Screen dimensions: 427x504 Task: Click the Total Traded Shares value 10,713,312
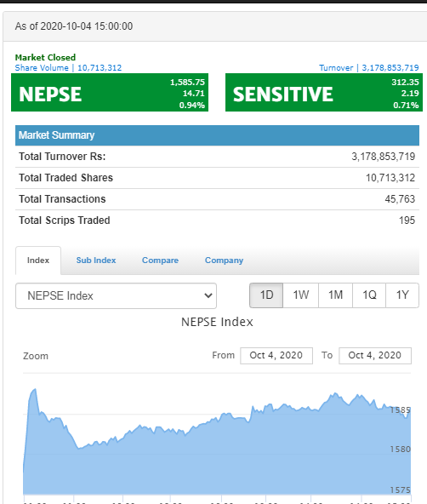390,178
